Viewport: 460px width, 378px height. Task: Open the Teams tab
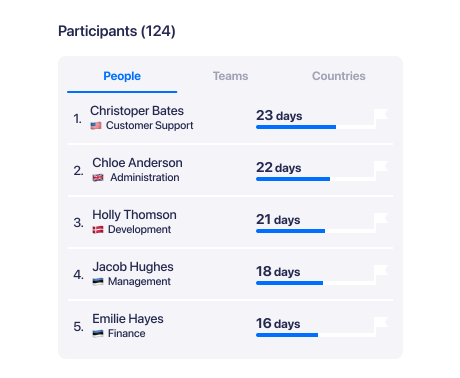point(230,76)
